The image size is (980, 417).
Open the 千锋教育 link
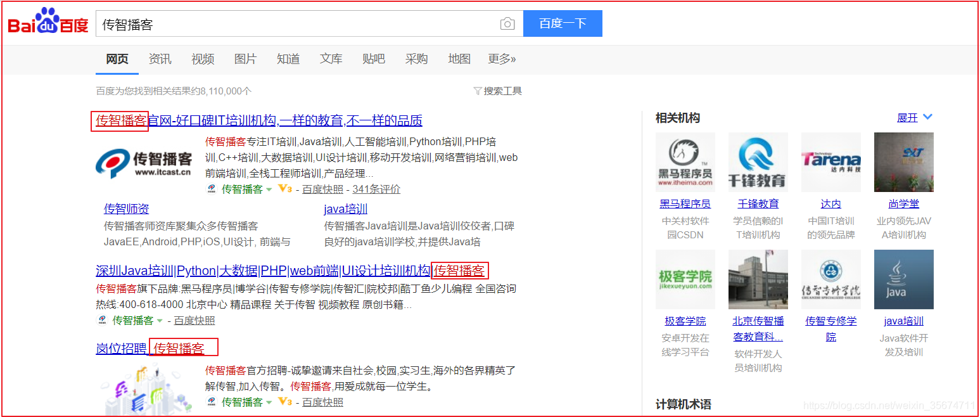[x=758, y=204]
